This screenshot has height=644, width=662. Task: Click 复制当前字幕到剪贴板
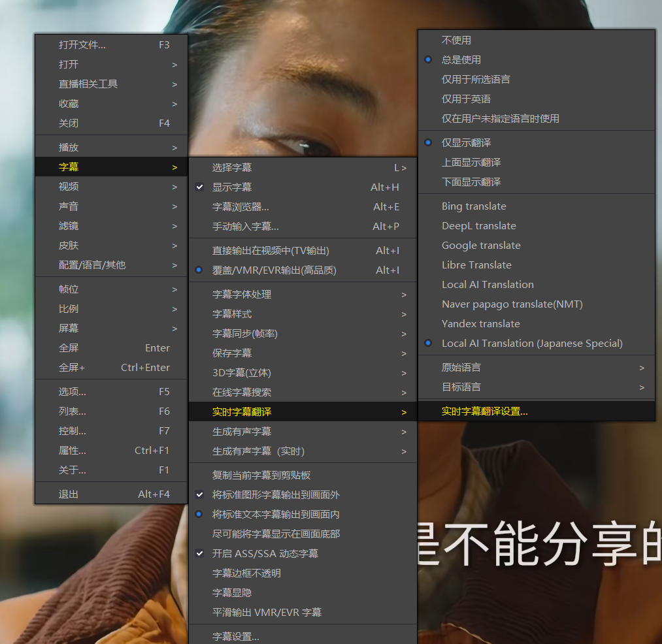303,475
